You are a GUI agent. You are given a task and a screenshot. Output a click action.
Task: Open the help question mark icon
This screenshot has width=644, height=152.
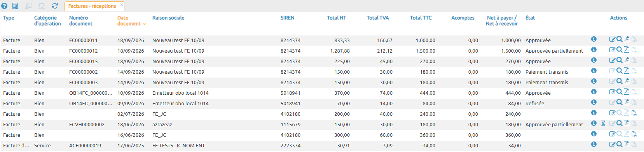4,6
